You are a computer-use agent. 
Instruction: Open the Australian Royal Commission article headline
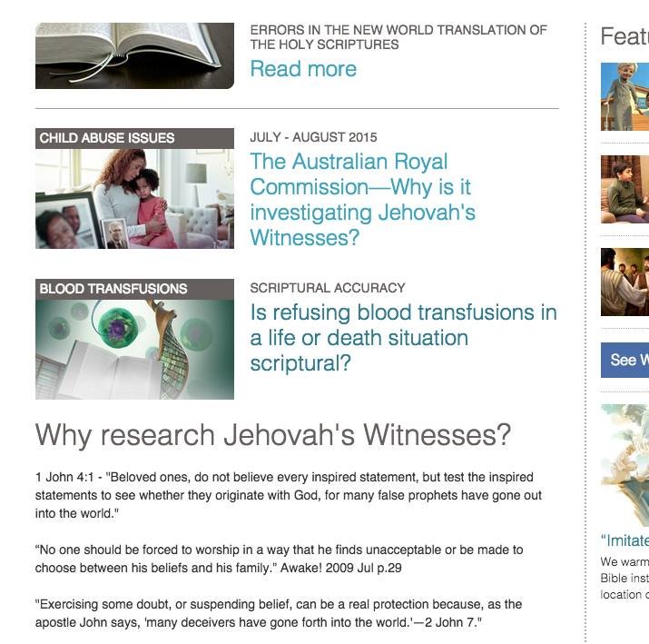pos(362,199)
